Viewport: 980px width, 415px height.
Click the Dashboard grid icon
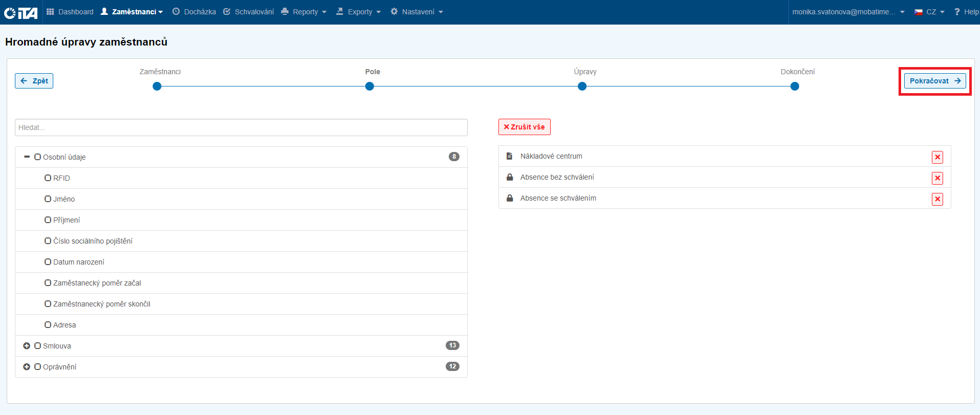50,12
